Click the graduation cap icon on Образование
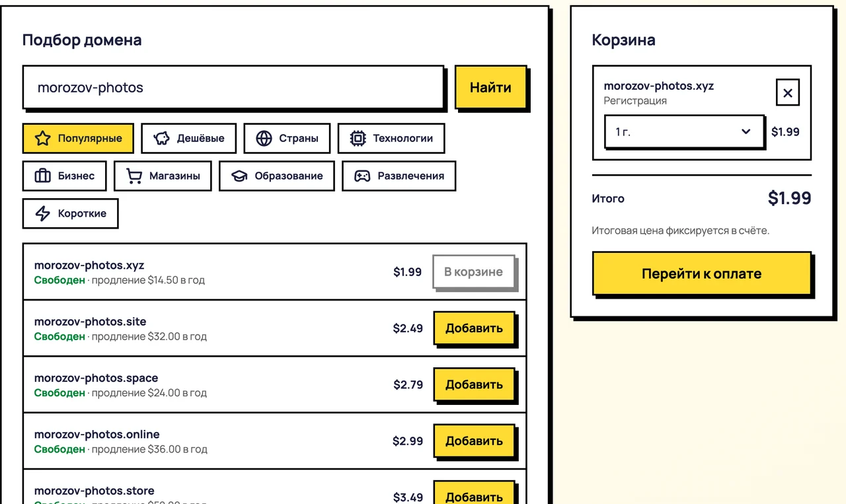The image size is (846, 504). [x=239, y=176]
